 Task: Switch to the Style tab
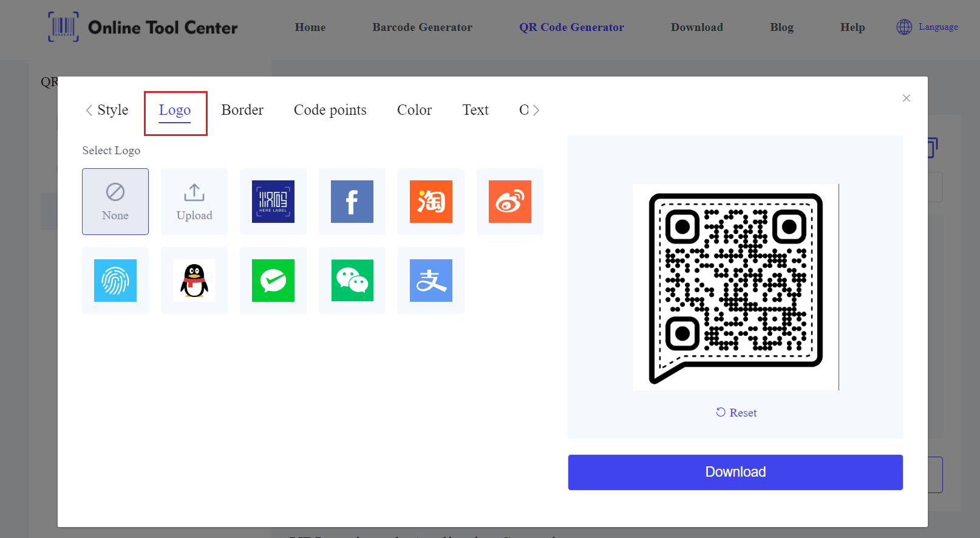(x=113, y=110)
